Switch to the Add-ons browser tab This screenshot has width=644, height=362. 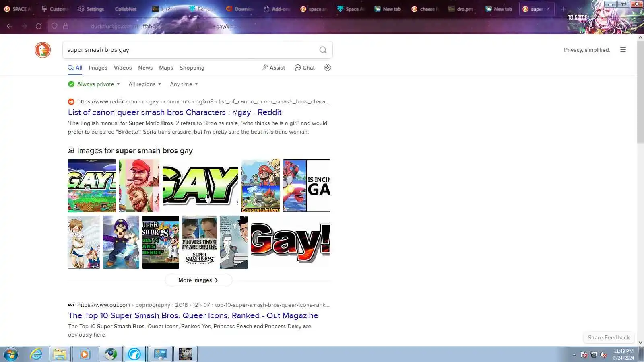[x=277, y=9]
